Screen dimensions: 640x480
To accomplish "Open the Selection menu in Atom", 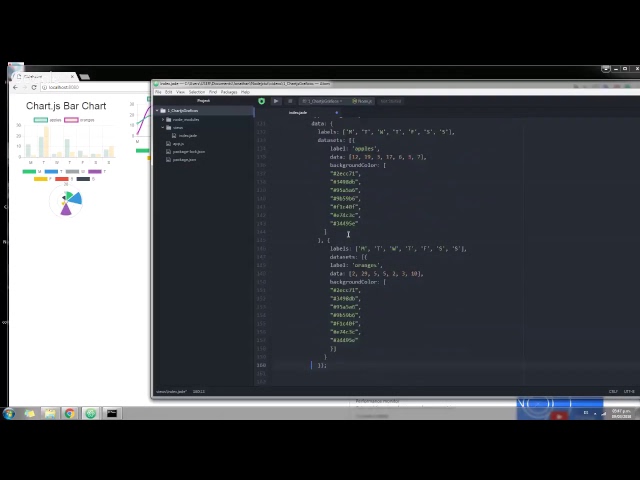I will (197, 92).
